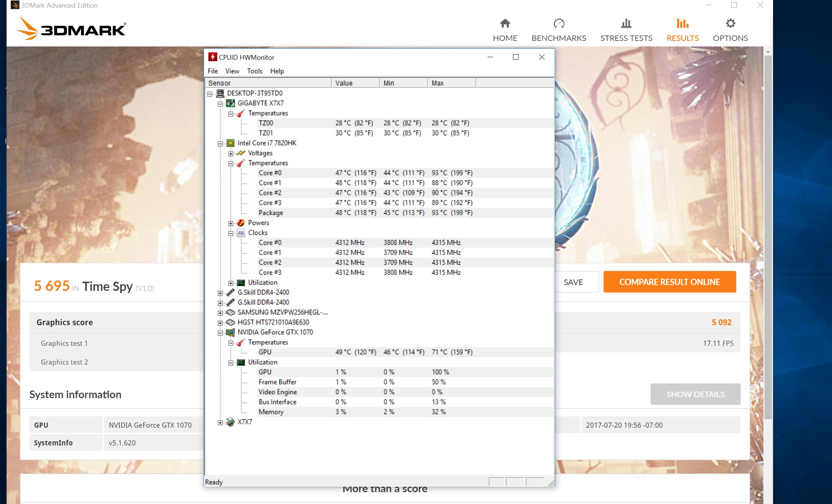Click the CPUID HWMonitor title bar icon

pyautogui.click(x=212, y=57)
